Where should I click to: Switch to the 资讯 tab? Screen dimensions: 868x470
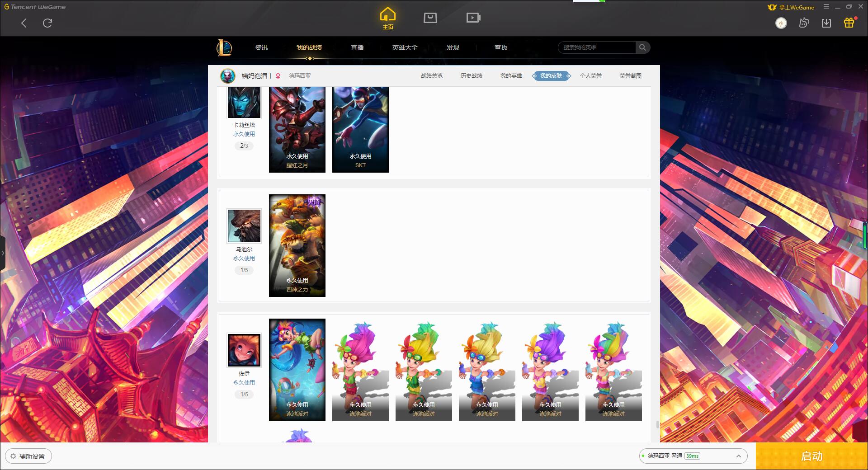point(261,47)
